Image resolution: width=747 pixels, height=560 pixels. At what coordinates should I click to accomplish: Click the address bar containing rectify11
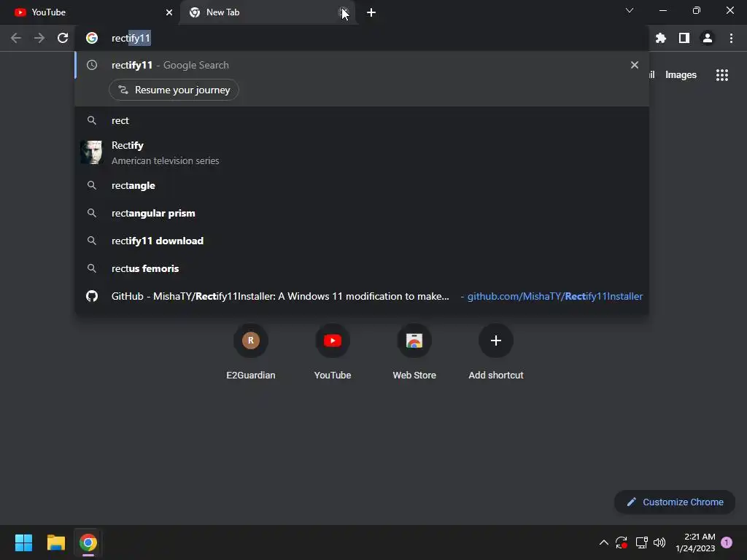[362, 38]
